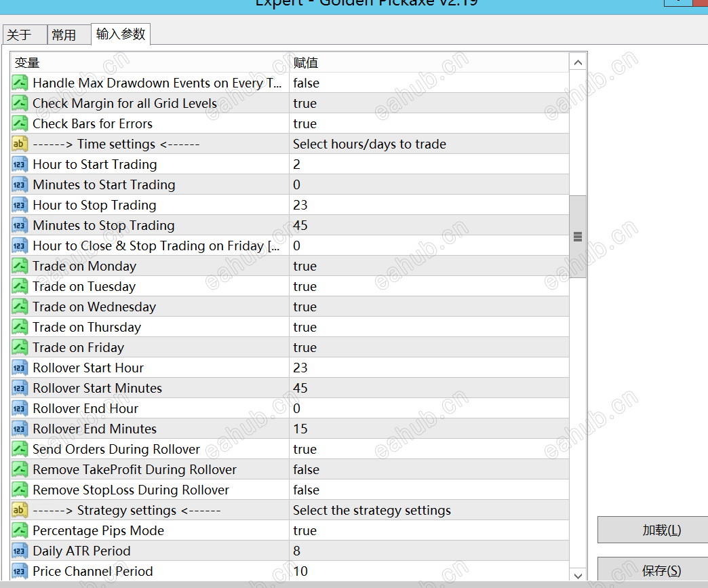Click the integer icon beside Hour to Start Trading
Viewport: 708px width, 588px height.
coord(20,164)
